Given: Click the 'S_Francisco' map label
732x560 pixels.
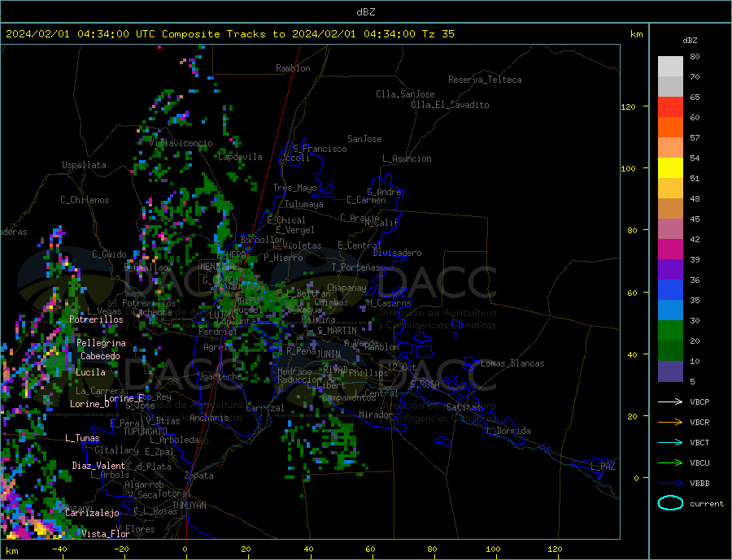Looking at the screenshot, I should 320,149.
